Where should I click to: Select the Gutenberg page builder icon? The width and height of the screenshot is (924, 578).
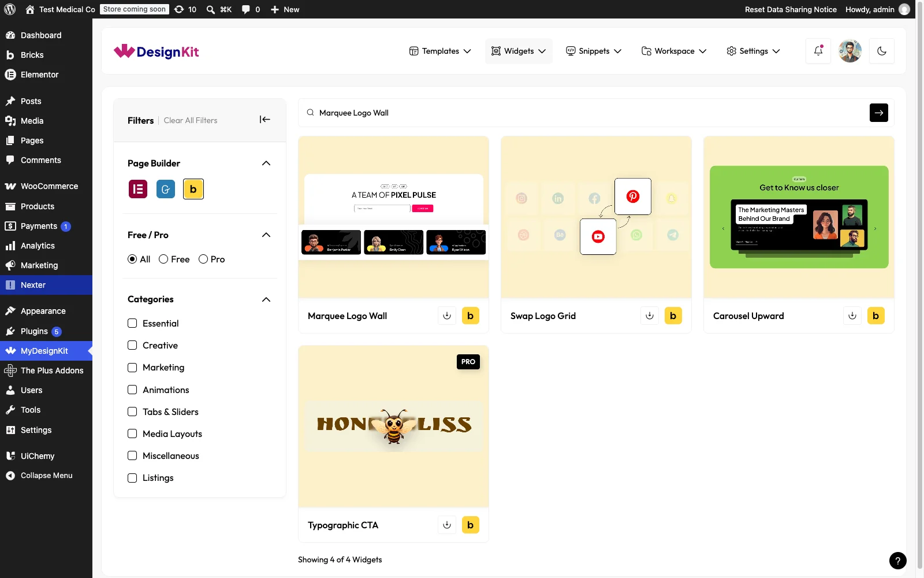point(166,189)
